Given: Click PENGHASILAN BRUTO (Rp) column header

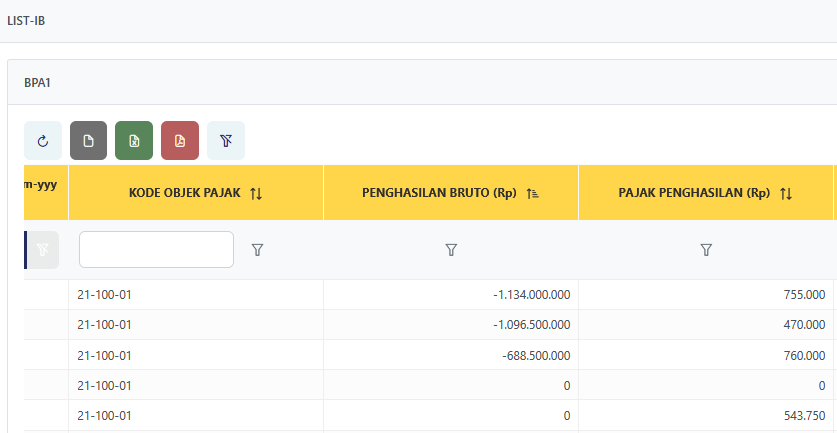Looking at the screenshot, I should click(x=451, y=193).
